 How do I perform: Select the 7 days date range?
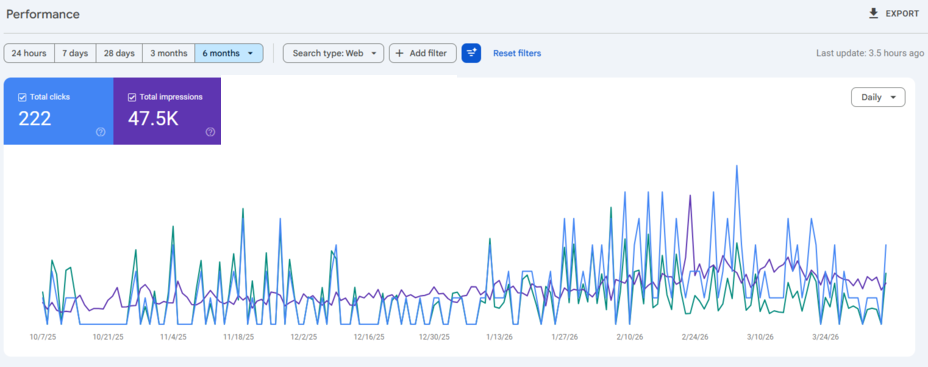[75, 53]
